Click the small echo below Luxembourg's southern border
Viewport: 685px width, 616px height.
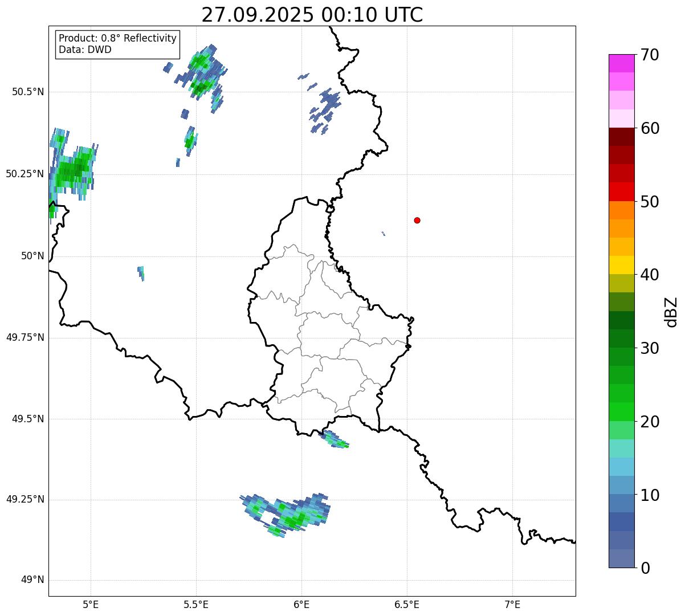pos(335,440)
